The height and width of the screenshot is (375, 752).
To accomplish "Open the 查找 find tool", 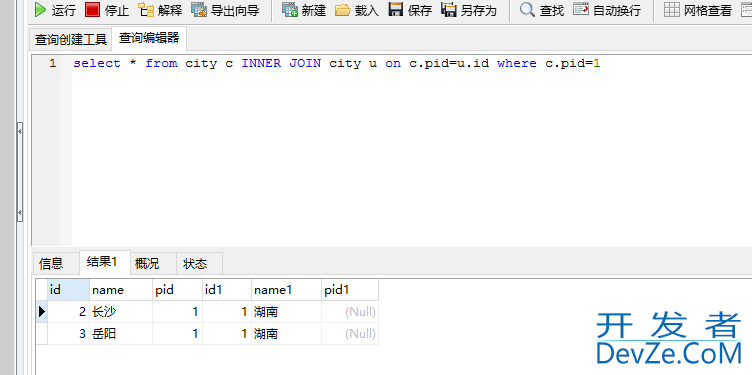I will click(x=541, y=10).
